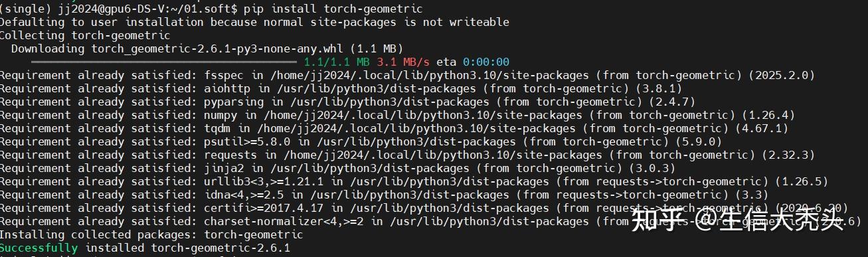
Task: Click the 3.1 MB/s download speed text
Action: click(403, 62)
